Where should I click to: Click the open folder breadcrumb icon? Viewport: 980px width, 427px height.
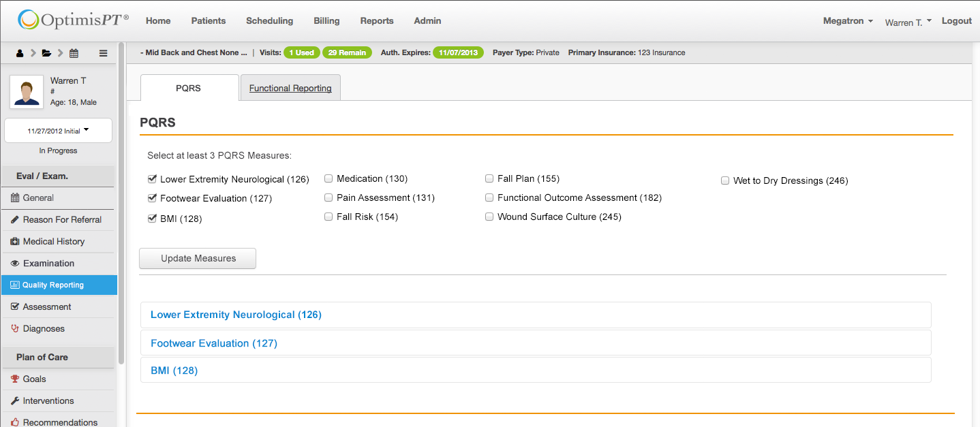click(46, 53)
